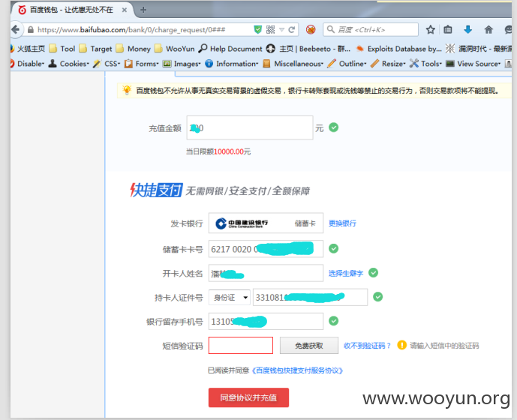The width and height of the screenshot is (517, 420).
Task: Open the Information developer toolbar menu
Action: click(x=231, y=64)
